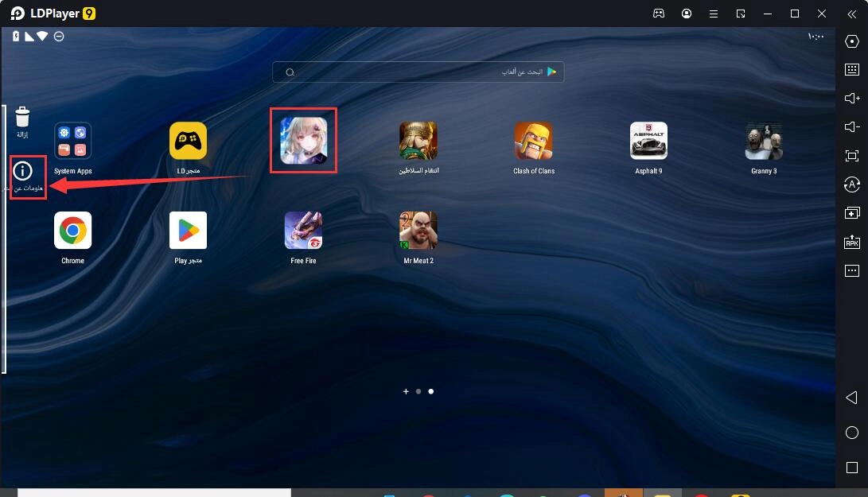
Task: Click the status bar clock
Action: 815,37
